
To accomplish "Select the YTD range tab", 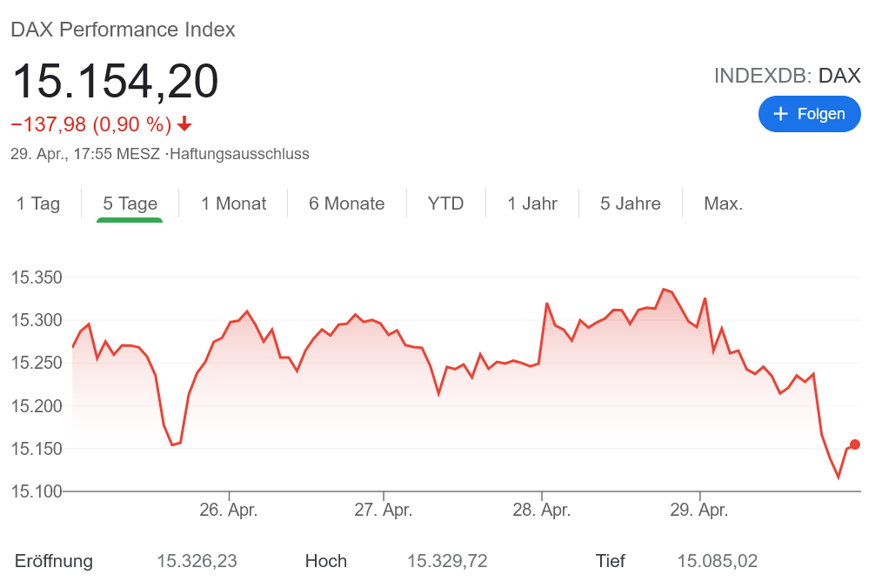I will [445, 204].
